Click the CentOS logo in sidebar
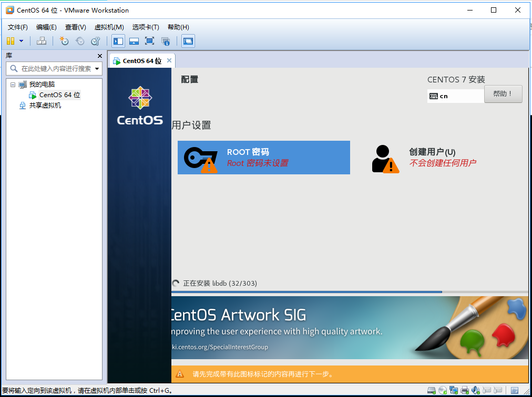Viewport: 532px width, 397px height. pos(140,106)
